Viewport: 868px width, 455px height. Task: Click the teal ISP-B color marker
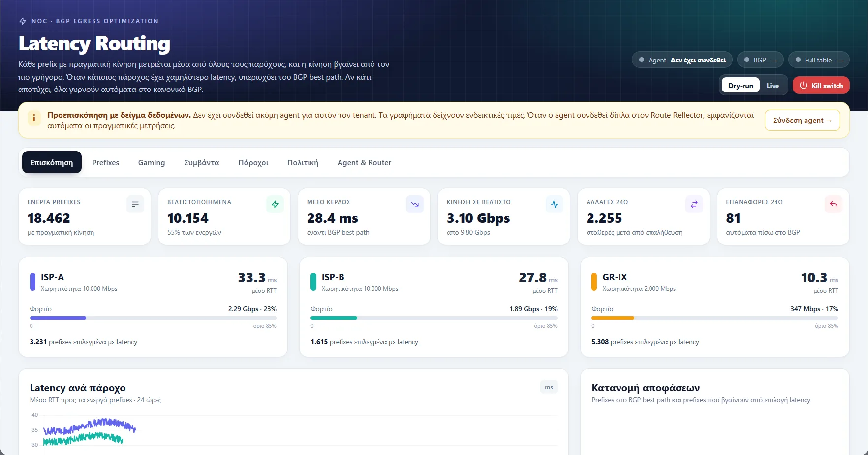pos(313,282)
